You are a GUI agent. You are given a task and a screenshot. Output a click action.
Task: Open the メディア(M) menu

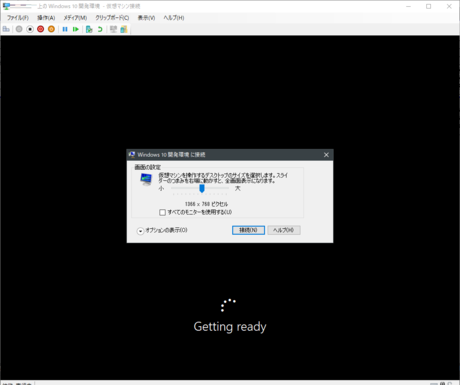coord(75,18)
